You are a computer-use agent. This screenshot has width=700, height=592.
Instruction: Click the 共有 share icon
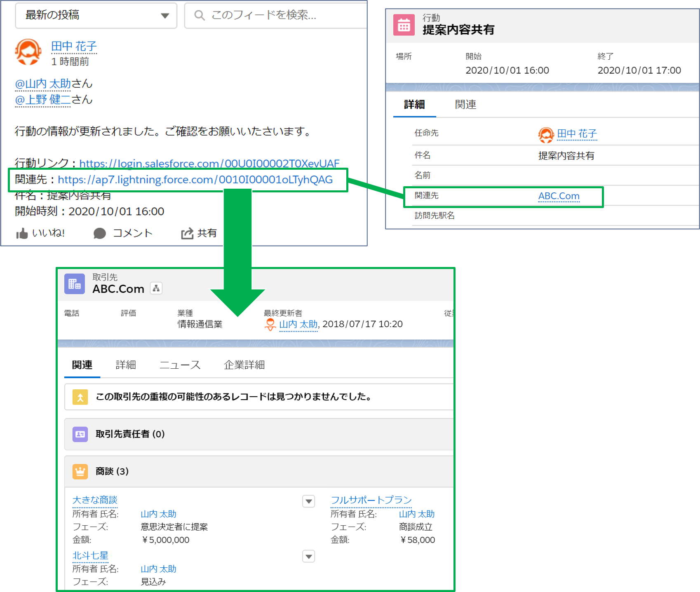click(187, 234)
